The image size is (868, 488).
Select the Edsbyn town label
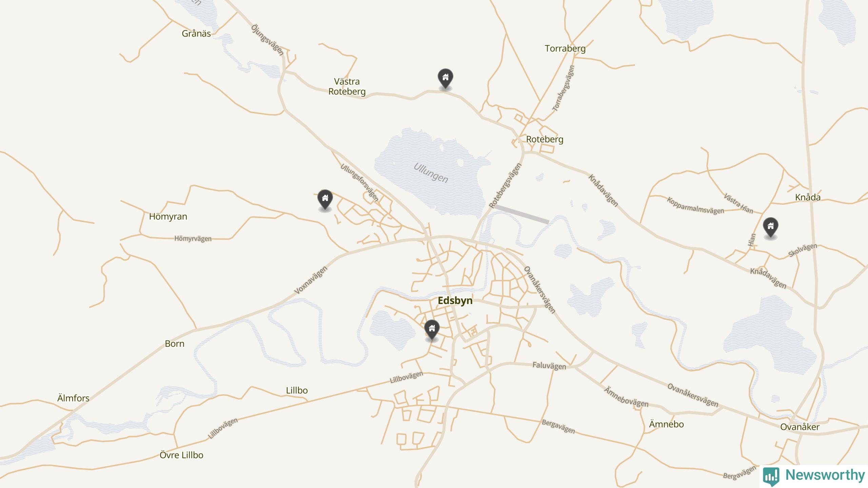(455, 301)
